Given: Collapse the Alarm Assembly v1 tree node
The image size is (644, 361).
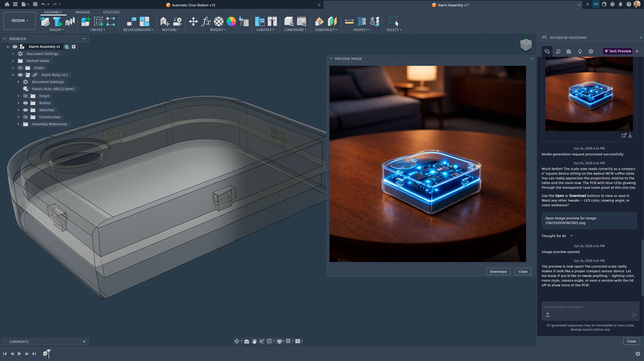Looking at the screenshot, I should click(x=8, y=47).
